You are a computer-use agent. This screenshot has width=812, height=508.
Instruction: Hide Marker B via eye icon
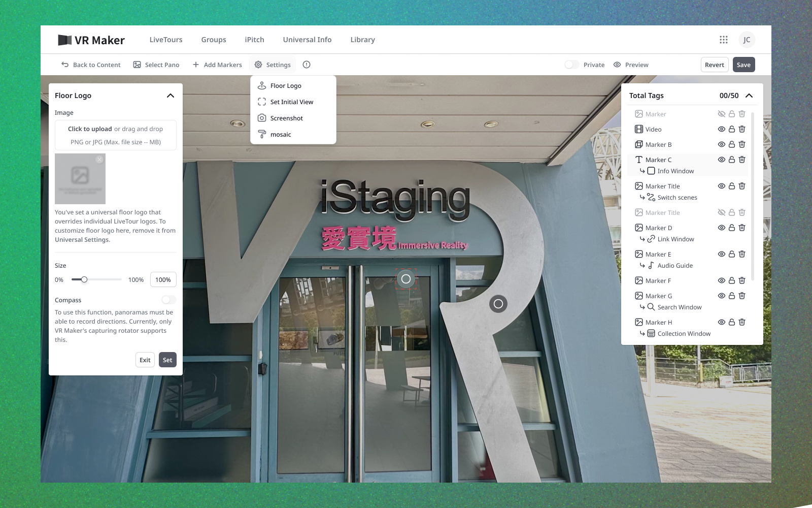click(722, 144)
